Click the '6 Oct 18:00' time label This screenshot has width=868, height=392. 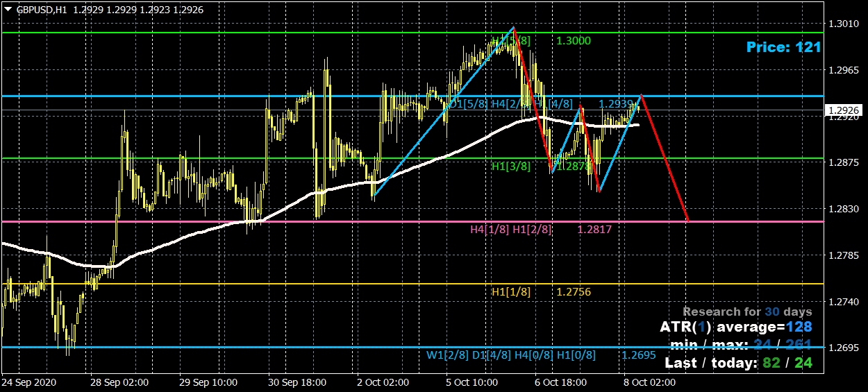tap(560, 382)
